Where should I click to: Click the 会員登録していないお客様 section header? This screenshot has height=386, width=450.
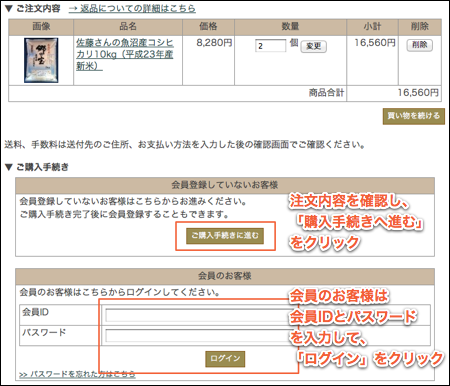[x=225, y=185]
